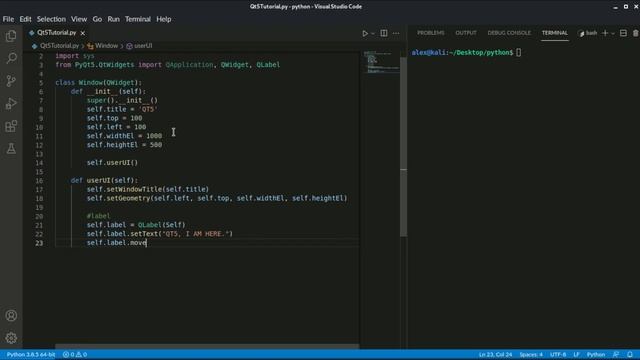Switch to the TERMINAL panel tab
This screenshot has width=640, height=360.
click(x=555, y=33)
